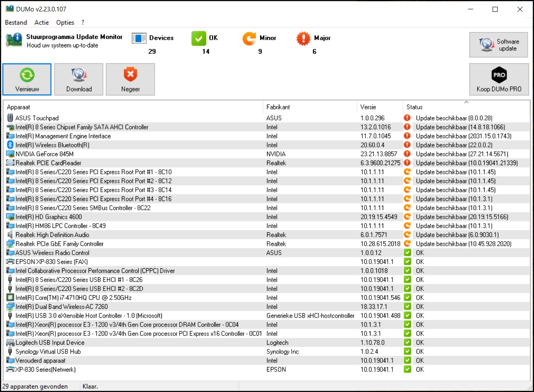
Task: Click the Intel Wireless Bluetooth device icon
Action: point(11,145)
